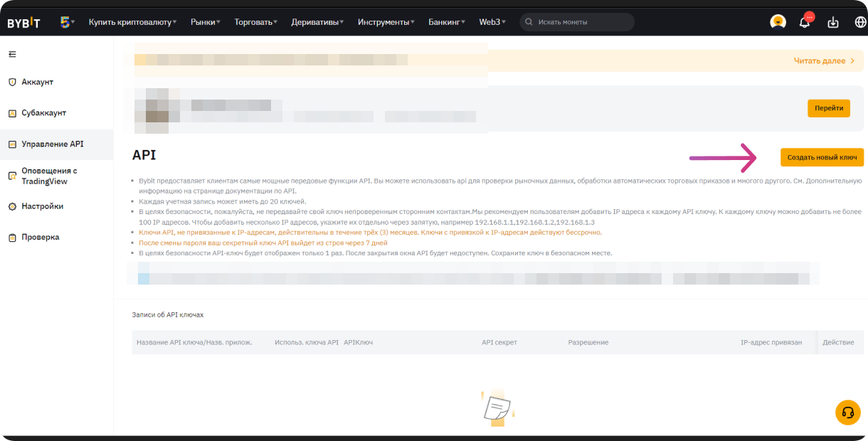Click the orange password-change warning text
Screen dimensions: 868x441
tap(263, 243)
